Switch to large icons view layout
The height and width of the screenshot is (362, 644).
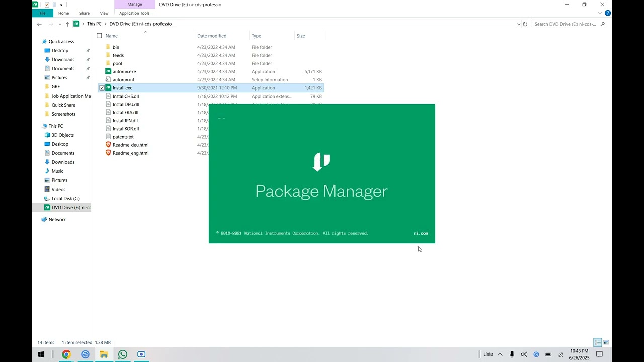coord(606,342)
